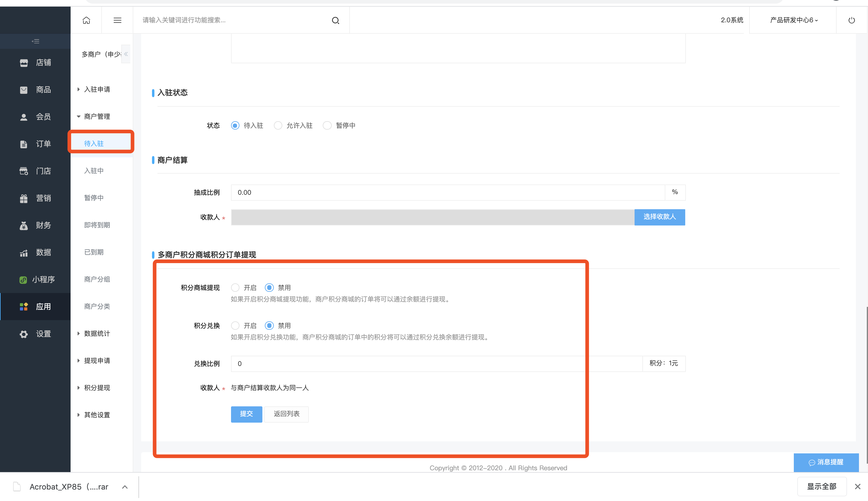Select 暂停中 status radio
The image size is (868, 501).
(327, 126)
